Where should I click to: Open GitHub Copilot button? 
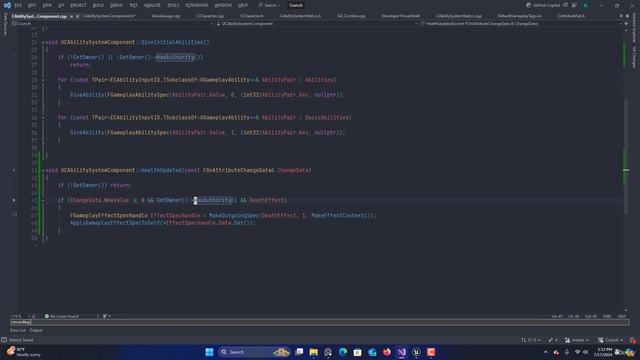click(x=543, y=5)
